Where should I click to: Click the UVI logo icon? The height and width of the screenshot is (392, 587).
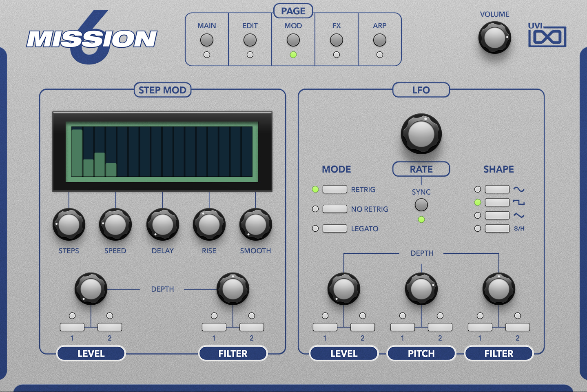coord(547,36)
